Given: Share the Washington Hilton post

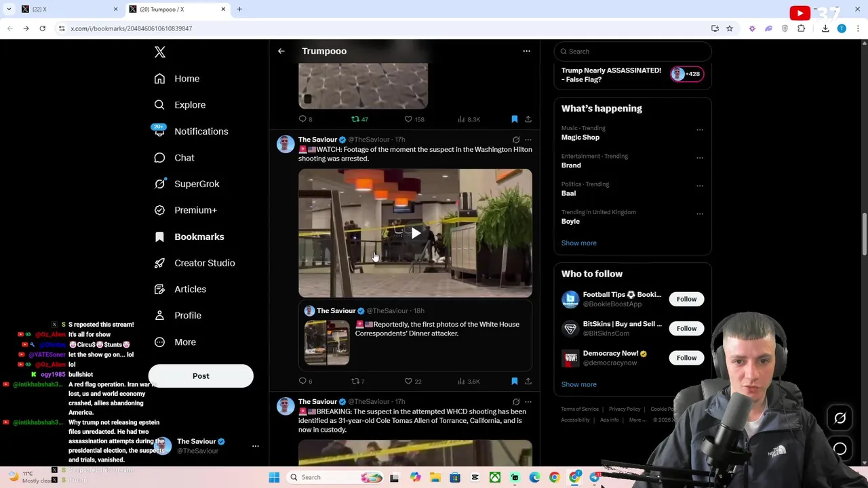Looking at the screenshot, I should 528,382.
